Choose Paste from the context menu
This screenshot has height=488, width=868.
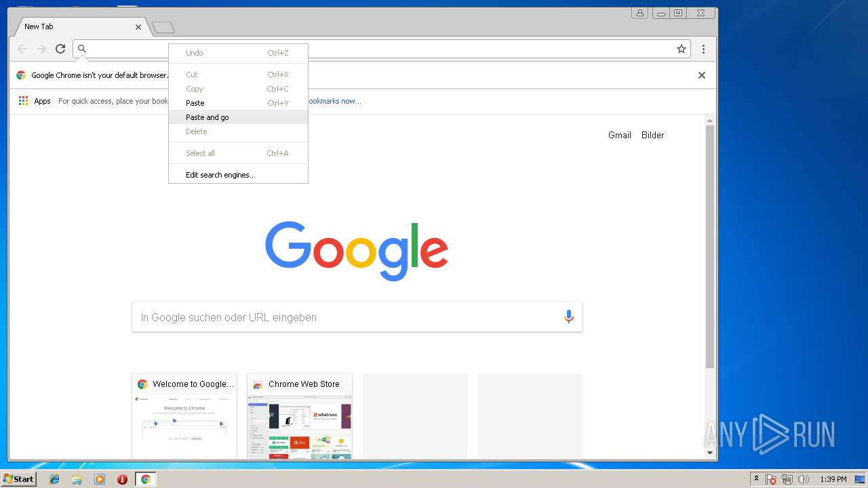tap(238, 103)
